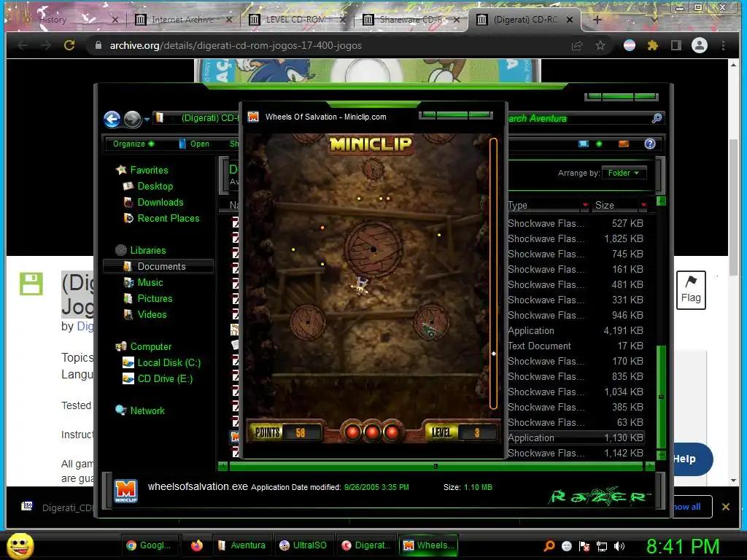The image size is (747, 560).
Task: Click the Miniclip logo in the game window
Action: click(371, 144)
